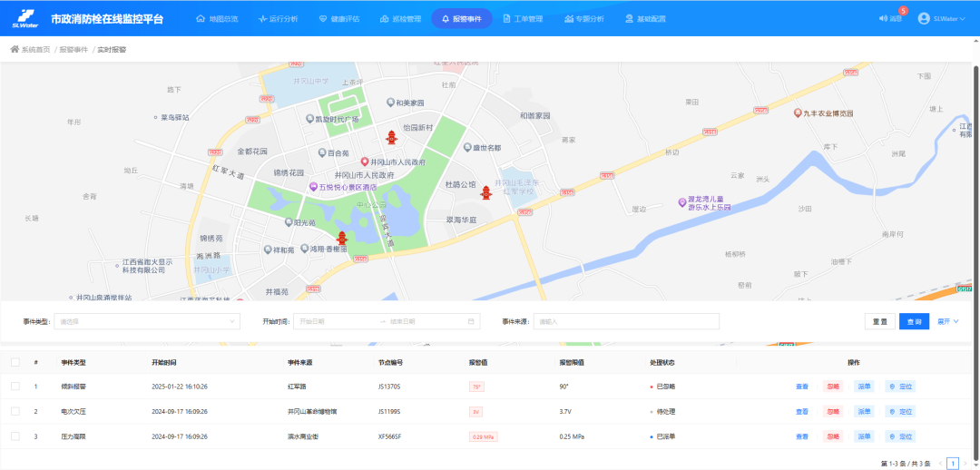Click the 开始时间 column header
Screen dimensions: 980x470
163,362
